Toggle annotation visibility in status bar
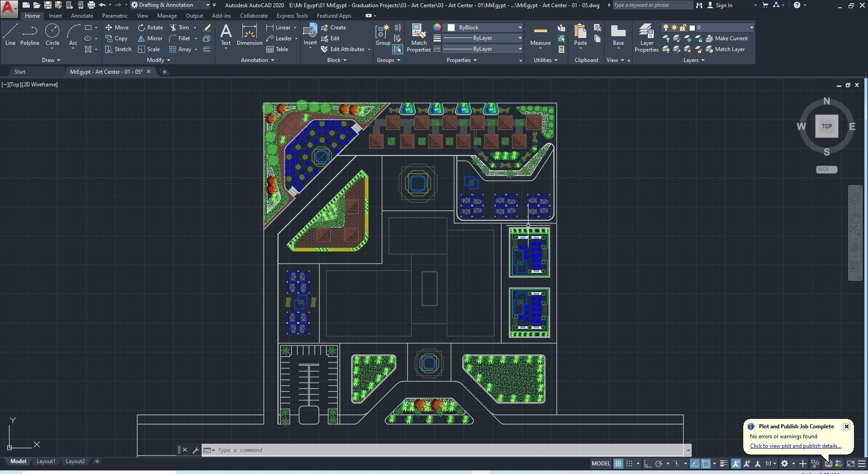The image size is (868, 474). 736,464
